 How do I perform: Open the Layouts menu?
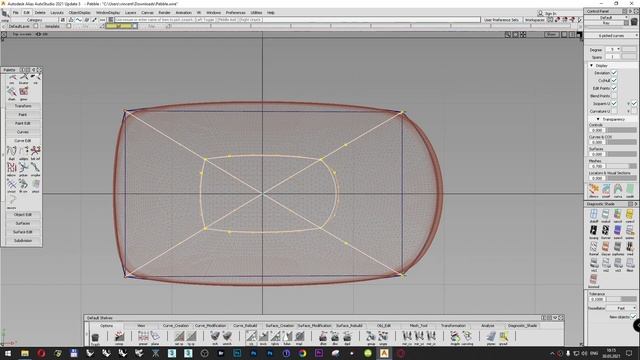57,13
